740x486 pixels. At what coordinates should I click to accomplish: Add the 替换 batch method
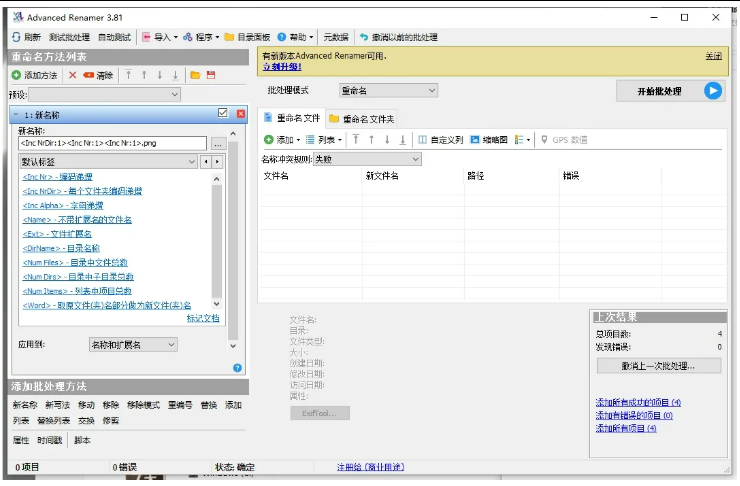point(209,405)
